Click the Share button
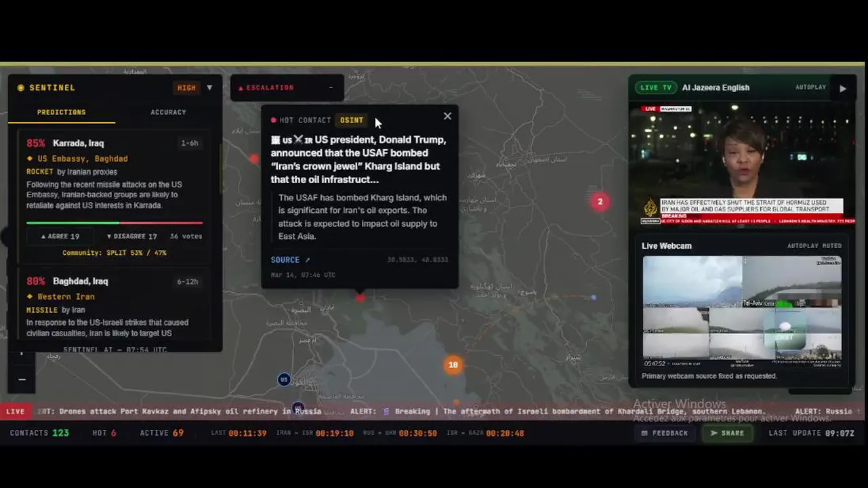The width and height of the screenshot is (868, 488). tap(726, 433)
